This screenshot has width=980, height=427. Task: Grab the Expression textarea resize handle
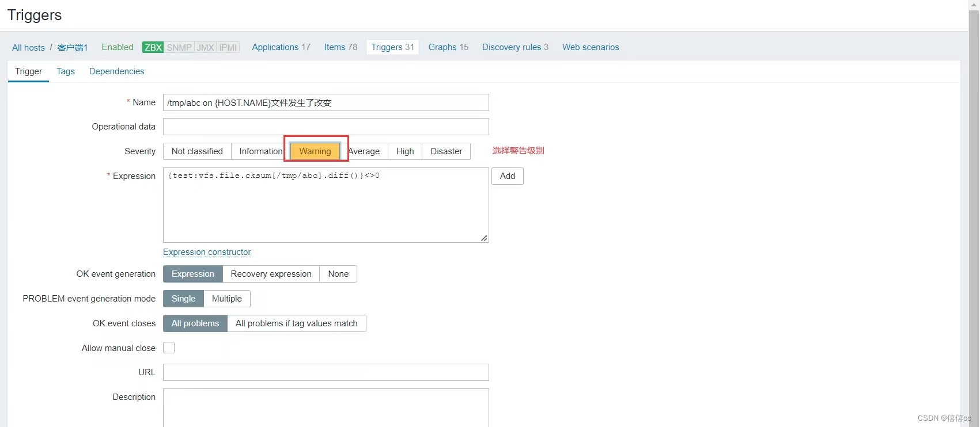[x=485, y=238]
